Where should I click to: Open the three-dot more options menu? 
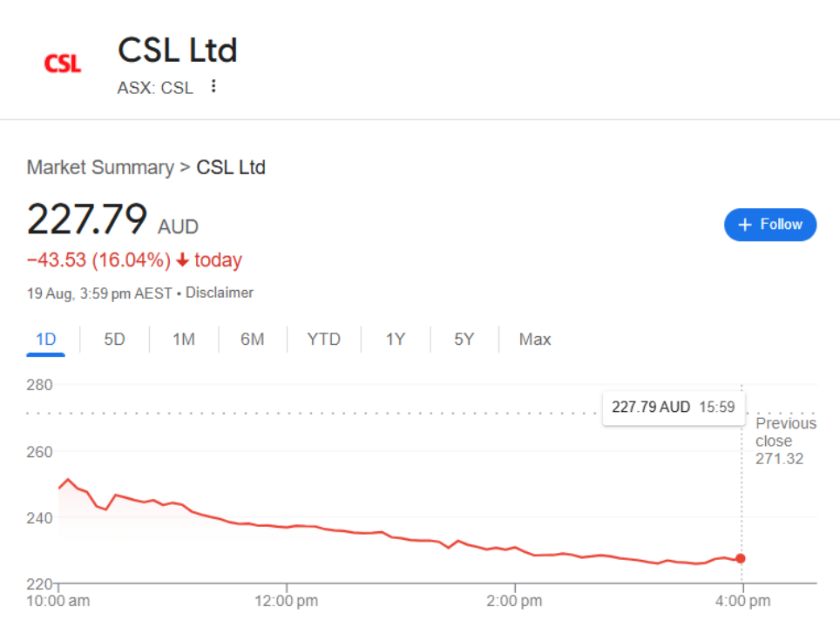tap(213, 86)
